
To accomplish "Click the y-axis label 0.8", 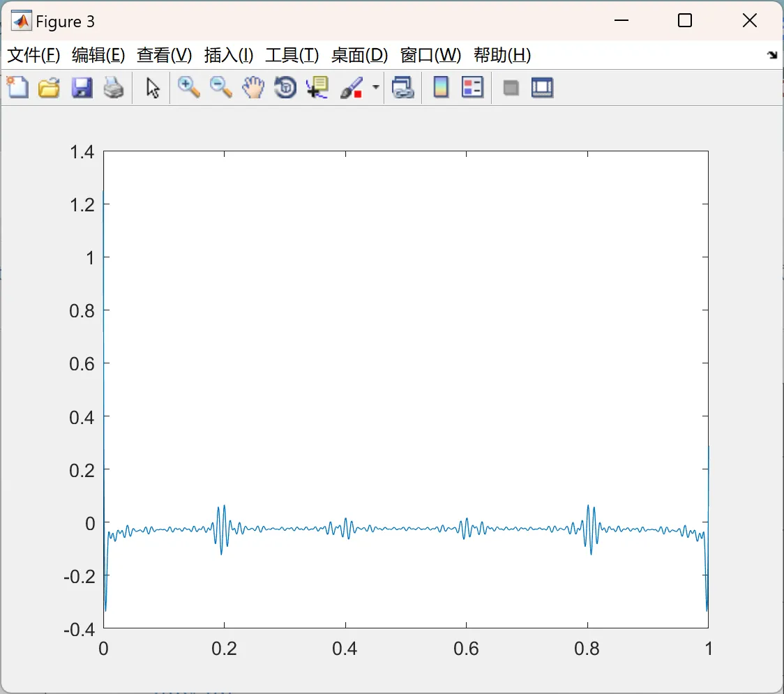I will (82, 311).
